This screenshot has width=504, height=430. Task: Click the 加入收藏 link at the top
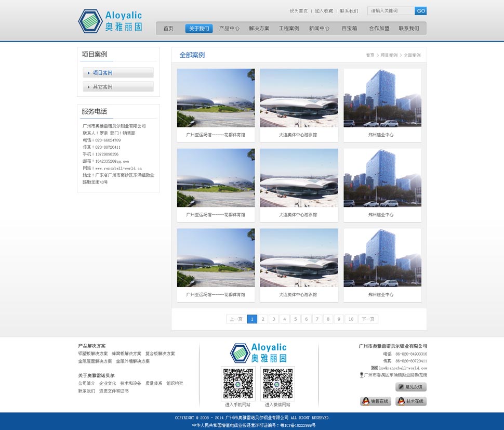pos(324,11)
